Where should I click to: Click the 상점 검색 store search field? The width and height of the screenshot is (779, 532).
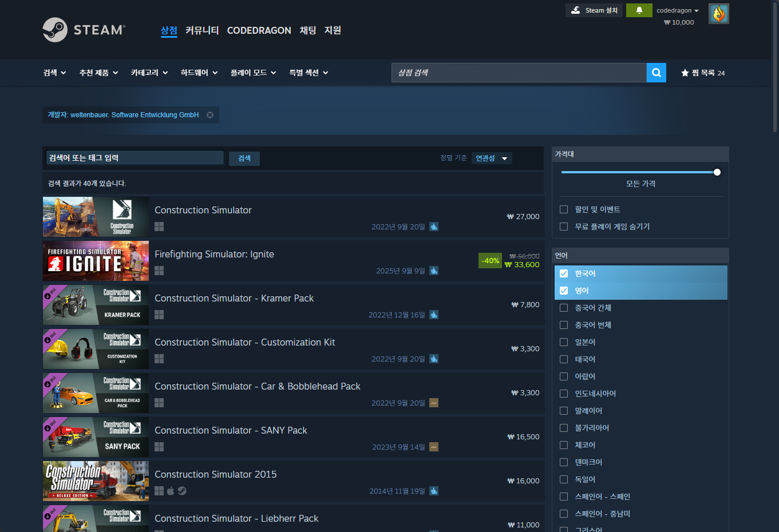(x=519, y=73)
